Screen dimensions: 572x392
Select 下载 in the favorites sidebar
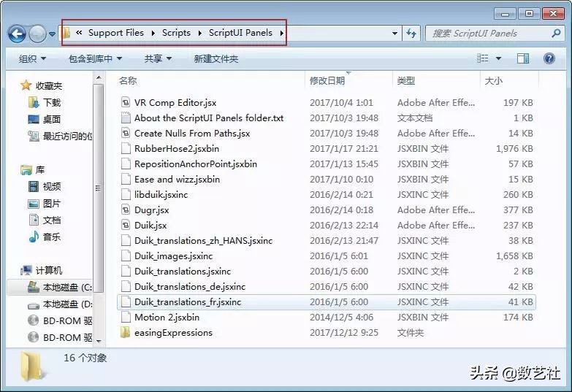pos(52,103)
